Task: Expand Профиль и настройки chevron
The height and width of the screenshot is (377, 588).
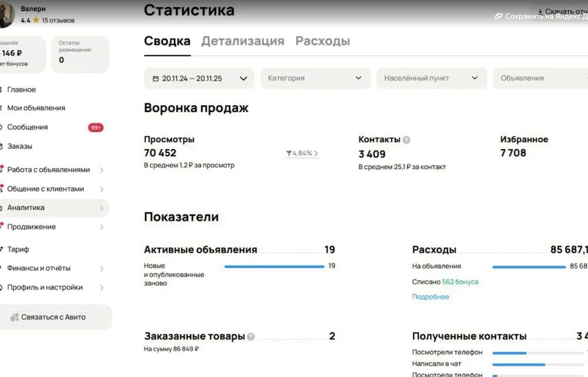Action: pyautogui.click(x=102, y=288)
